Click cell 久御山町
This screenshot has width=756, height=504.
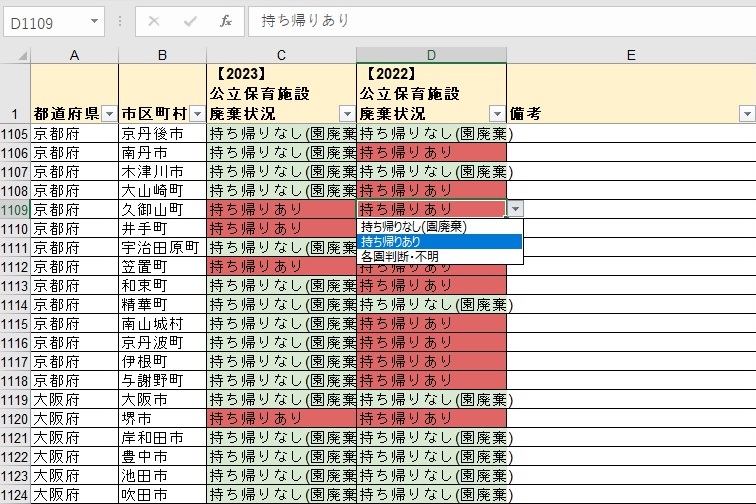click(x=162, y=210)
